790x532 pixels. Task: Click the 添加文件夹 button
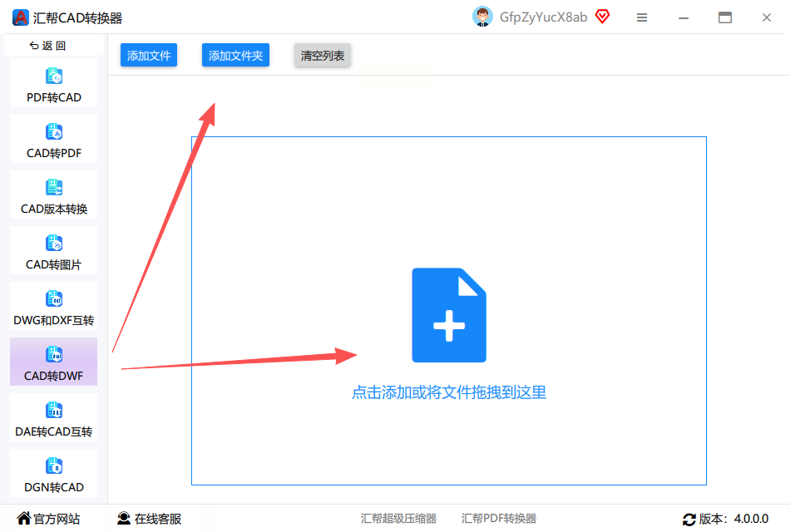[x=235, y=55]
